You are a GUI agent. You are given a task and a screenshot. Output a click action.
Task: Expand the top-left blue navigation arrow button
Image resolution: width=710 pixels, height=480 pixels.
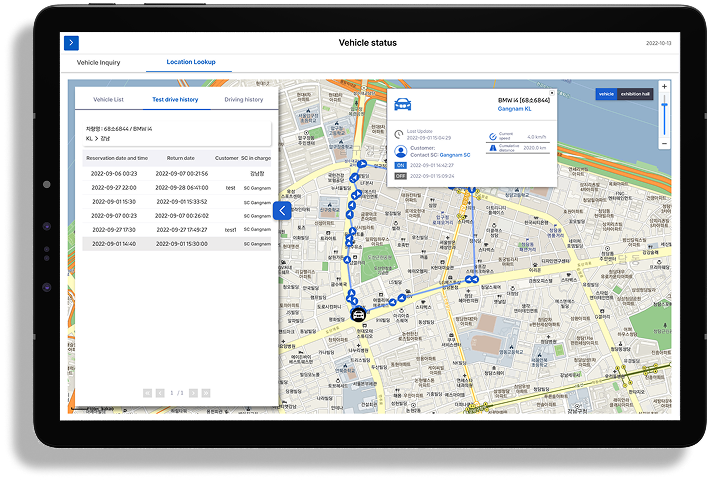[71, 43]
